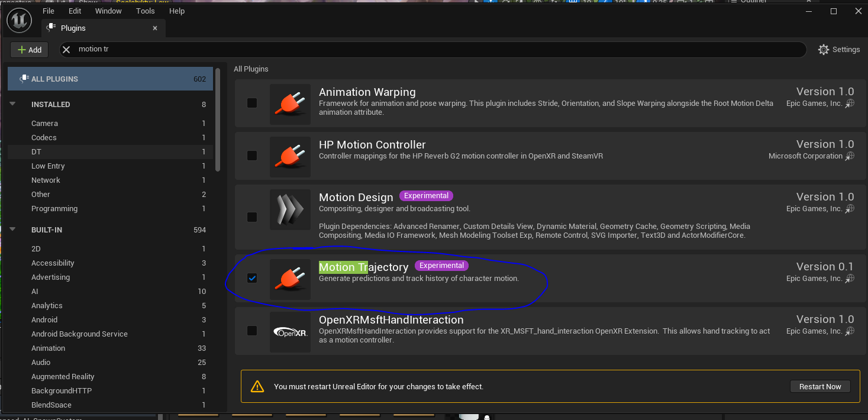Select the Programming category
This screenshot has height=420, width=868.
point(110,208)
